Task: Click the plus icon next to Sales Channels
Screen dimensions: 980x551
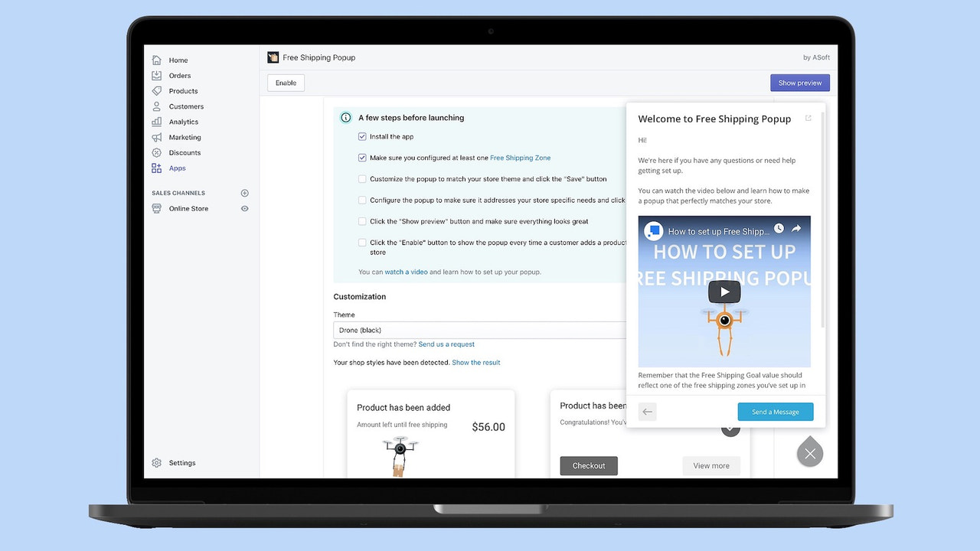Action: [244, 193]
